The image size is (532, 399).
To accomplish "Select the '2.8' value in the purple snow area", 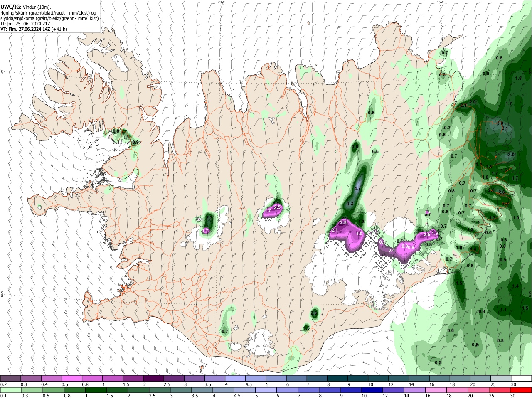I will coord(343,223).
